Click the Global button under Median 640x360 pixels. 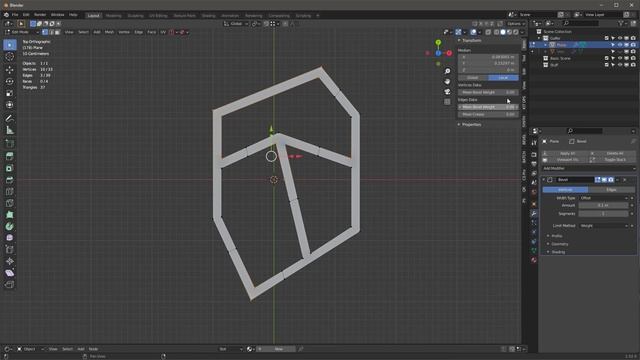tap(473, 78)
